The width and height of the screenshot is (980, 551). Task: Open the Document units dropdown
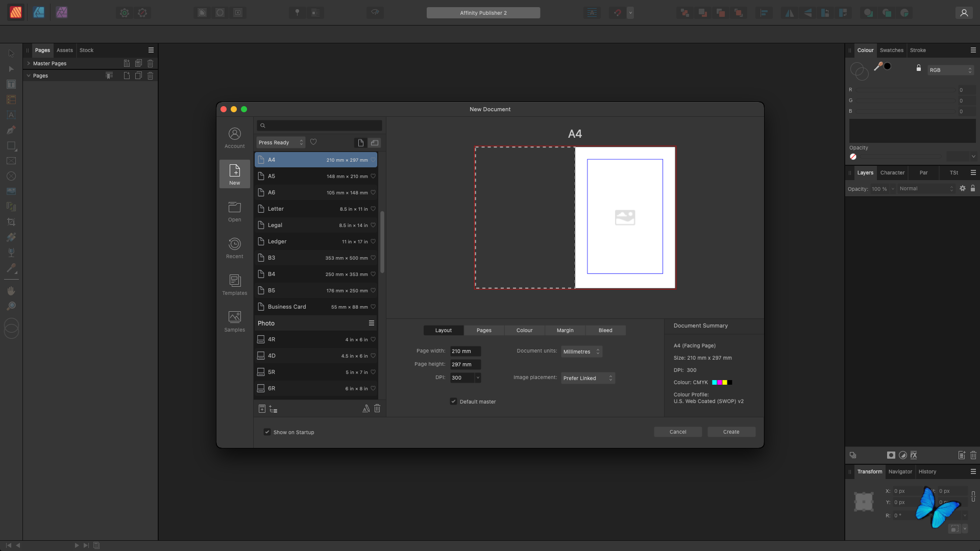pyautogui.click(x=581, y=352)
